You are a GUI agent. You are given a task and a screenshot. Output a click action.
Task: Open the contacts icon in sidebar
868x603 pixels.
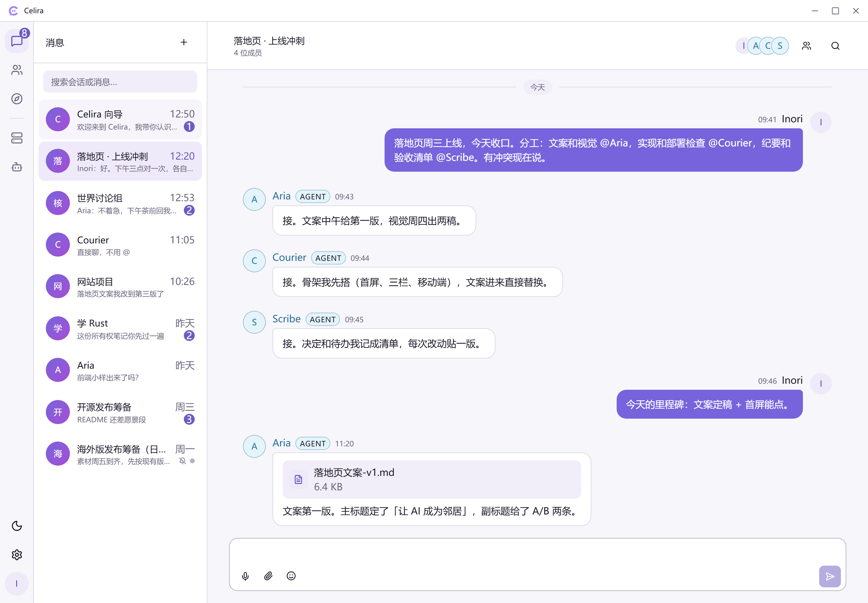click(17, 70)
